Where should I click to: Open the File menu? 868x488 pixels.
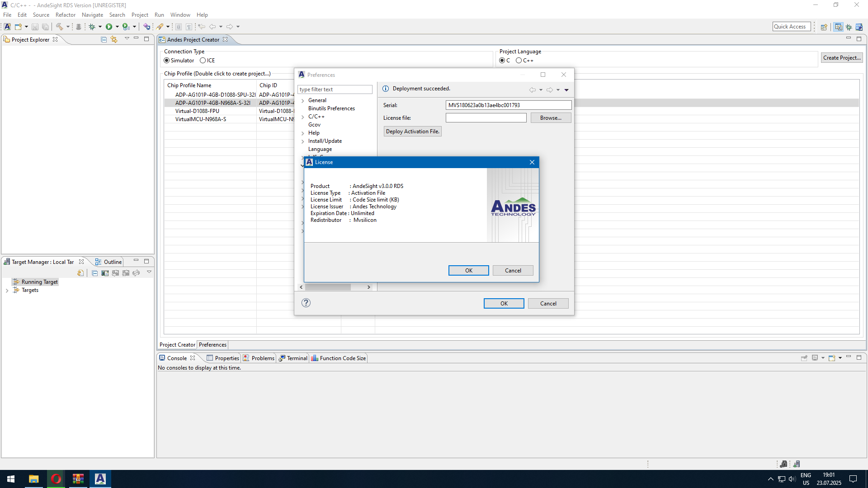(7, 15)
